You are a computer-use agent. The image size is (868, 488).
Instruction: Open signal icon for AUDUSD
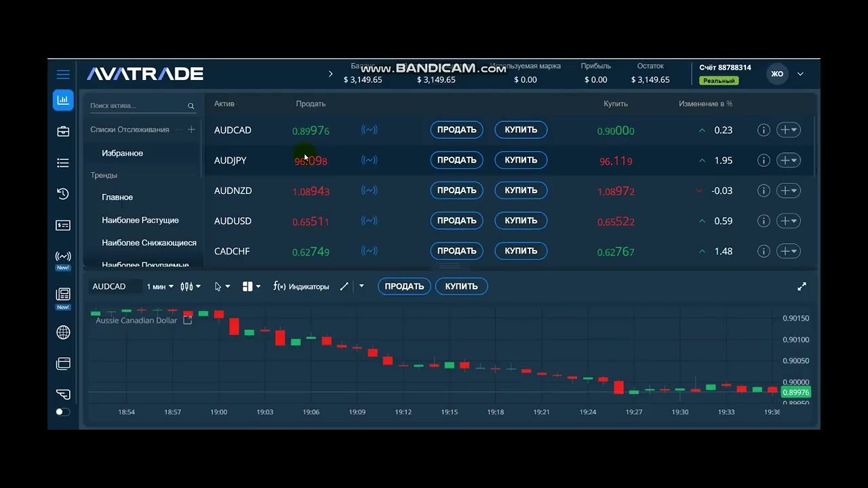tap(369, 221)
